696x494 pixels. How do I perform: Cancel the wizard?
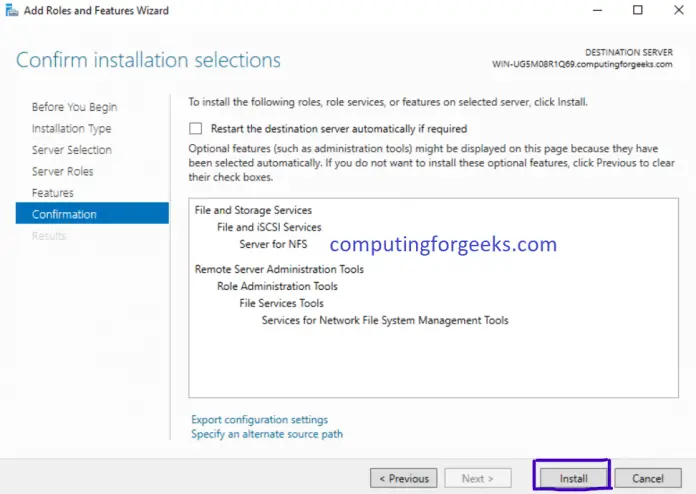[x=648, y=478]
